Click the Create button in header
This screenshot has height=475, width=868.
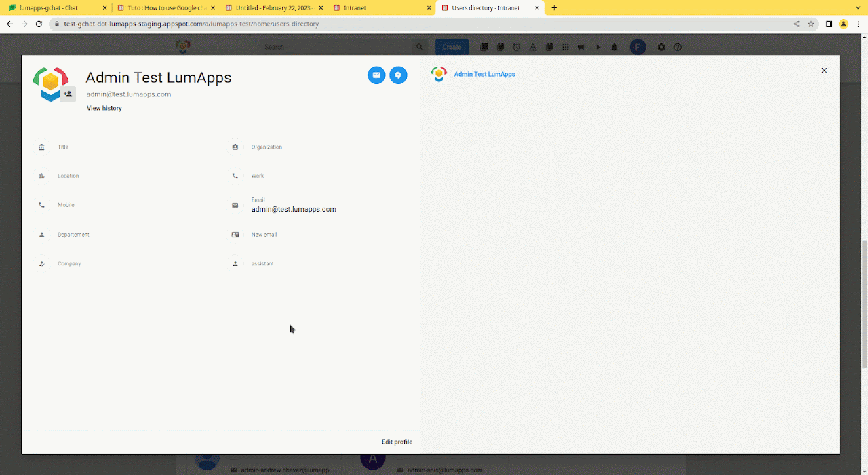pos(452,47)
